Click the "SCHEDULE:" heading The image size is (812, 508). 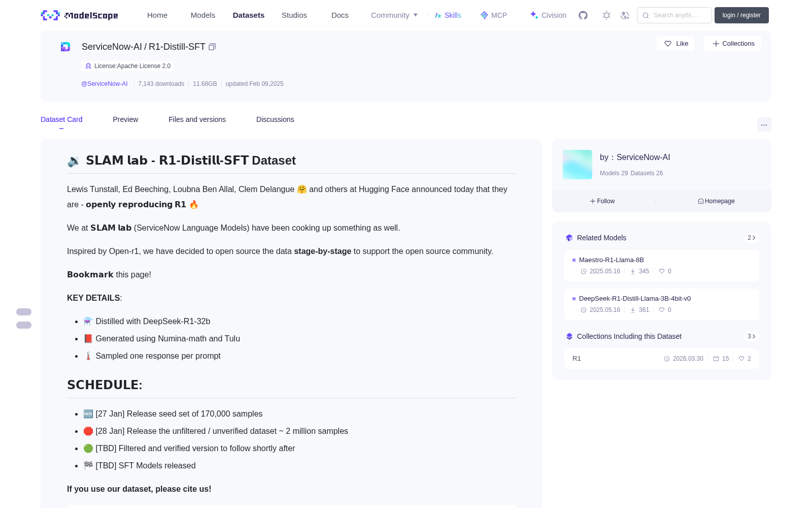[x=105, y=385]
